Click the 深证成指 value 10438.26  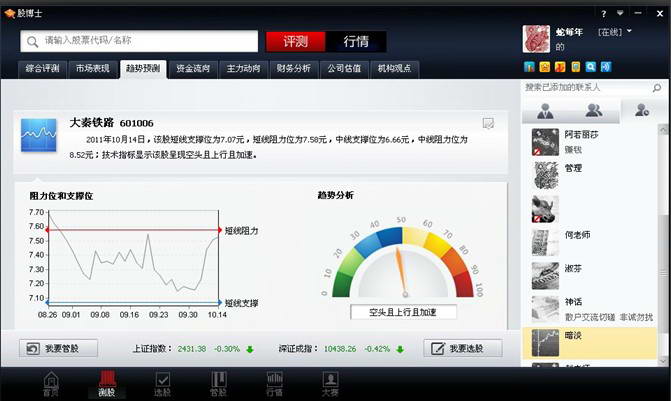pyautogui.click(x=340, y=349)
